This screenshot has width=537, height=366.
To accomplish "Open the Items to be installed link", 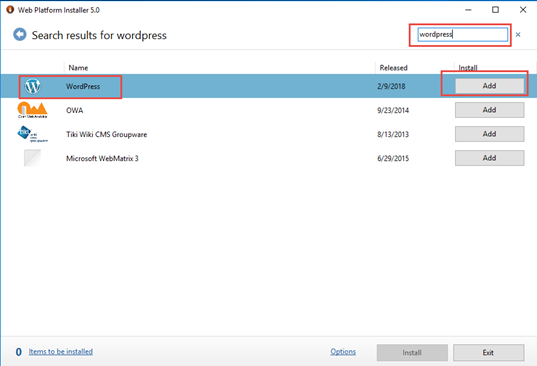I will point(61,352).
